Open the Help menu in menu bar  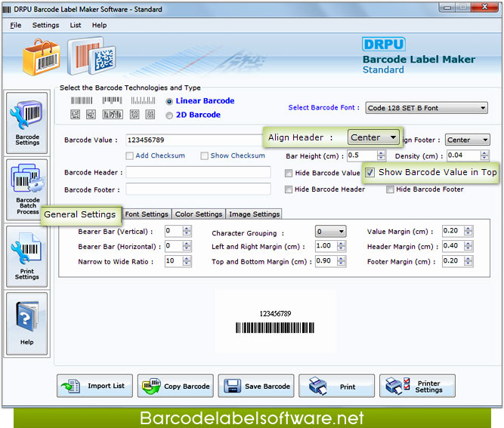coord(99,25)
